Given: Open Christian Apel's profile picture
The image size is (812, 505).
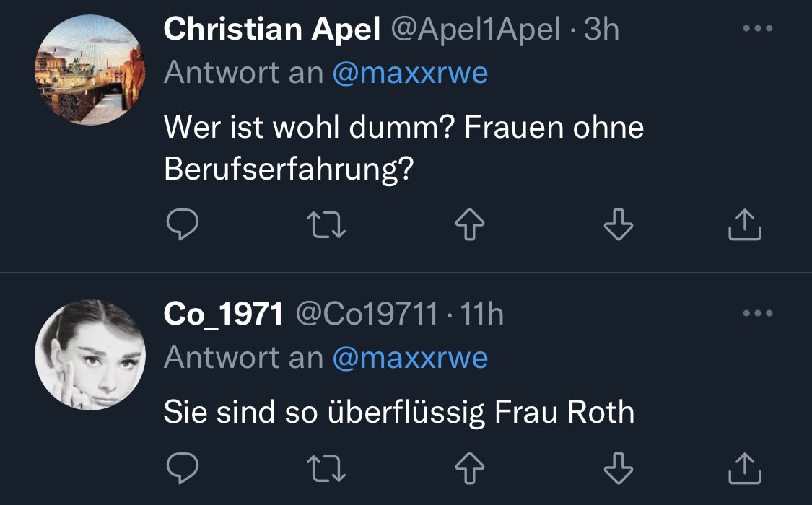Looking at the screenshot, I should click(90, 71).
